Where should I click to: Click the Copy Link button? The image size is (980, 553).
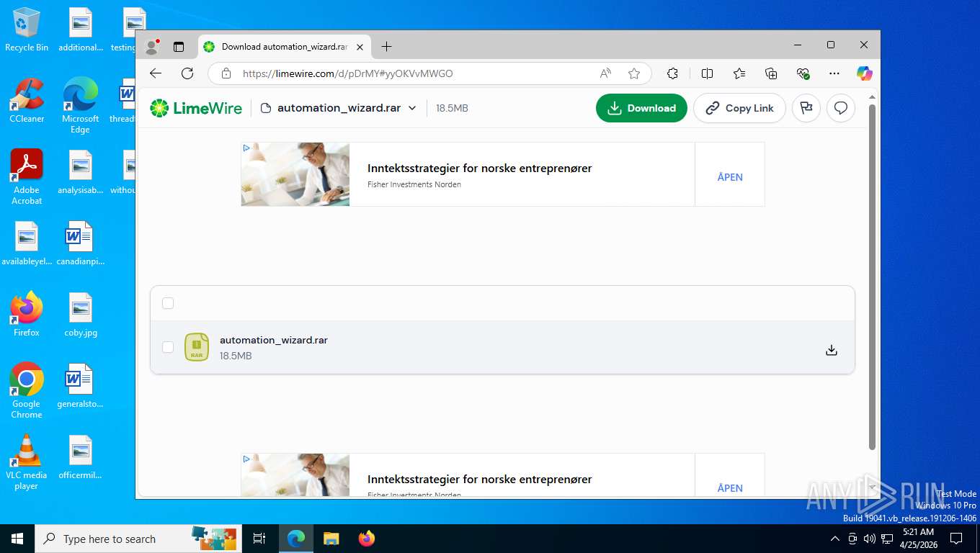[739, 108]
